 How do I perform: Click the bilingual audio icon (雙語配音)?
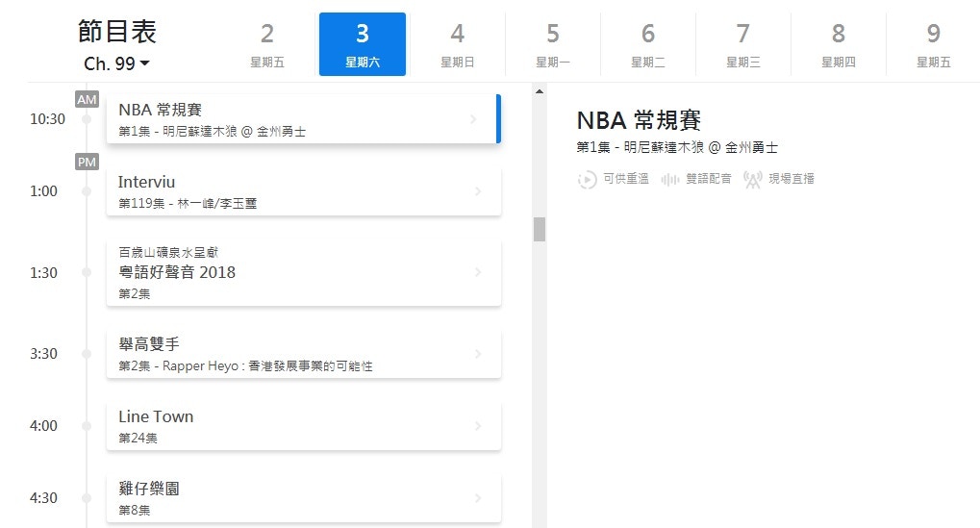pos(670,179)
